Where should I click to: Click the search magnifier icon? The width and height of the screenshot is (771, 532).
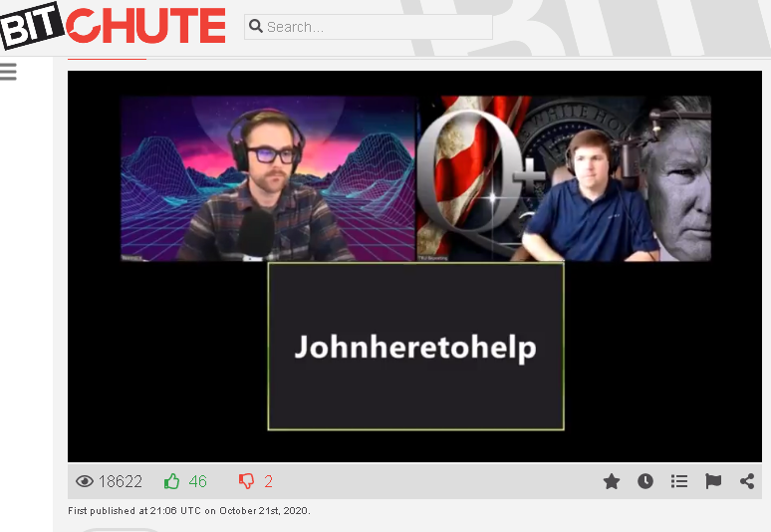256,26
